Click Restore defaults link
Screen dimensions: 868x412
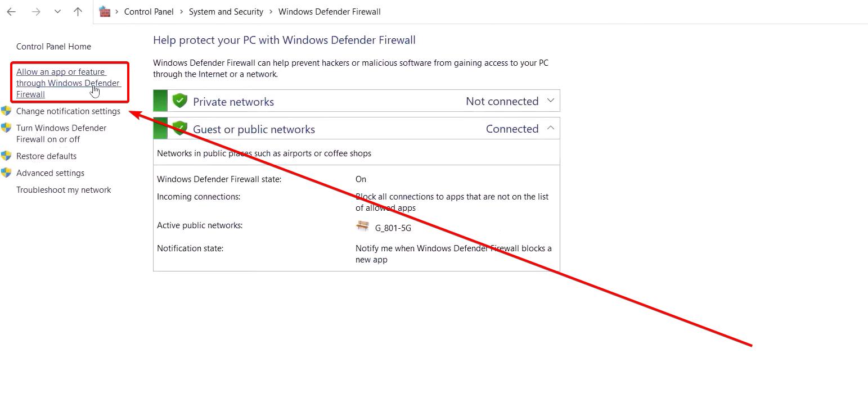(46, 156)
